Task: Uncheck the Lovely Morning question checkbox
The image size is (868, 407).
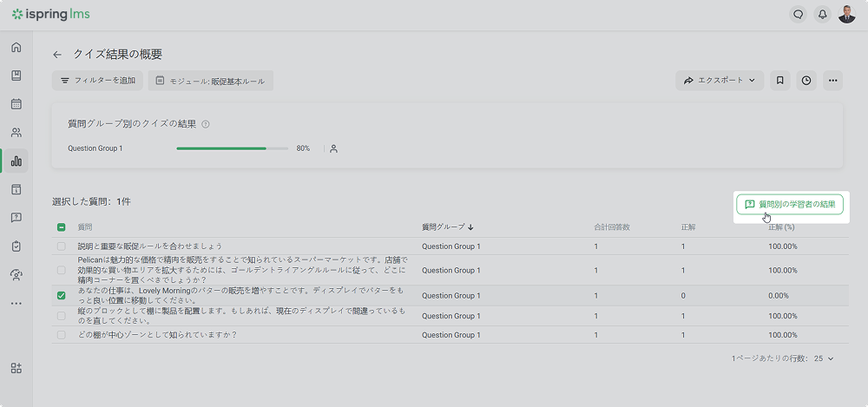Action: click(61, 295)
